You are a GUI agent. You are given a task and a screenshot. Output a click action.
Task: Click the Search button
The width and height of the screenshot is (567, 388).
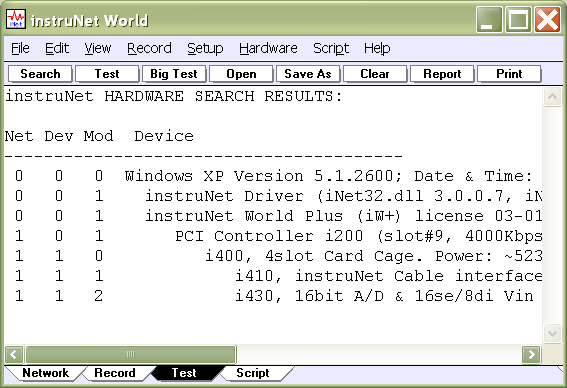click(x=40, y=74)
